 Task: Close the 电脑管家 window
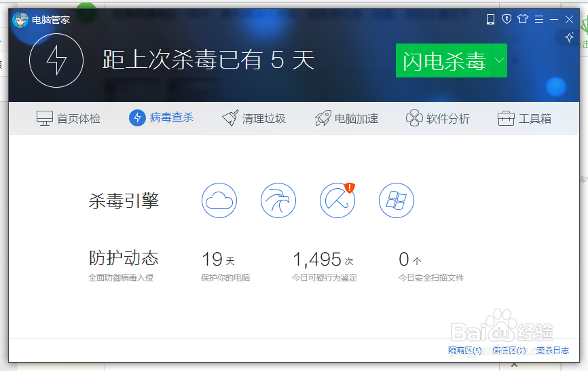click(569, 19)
